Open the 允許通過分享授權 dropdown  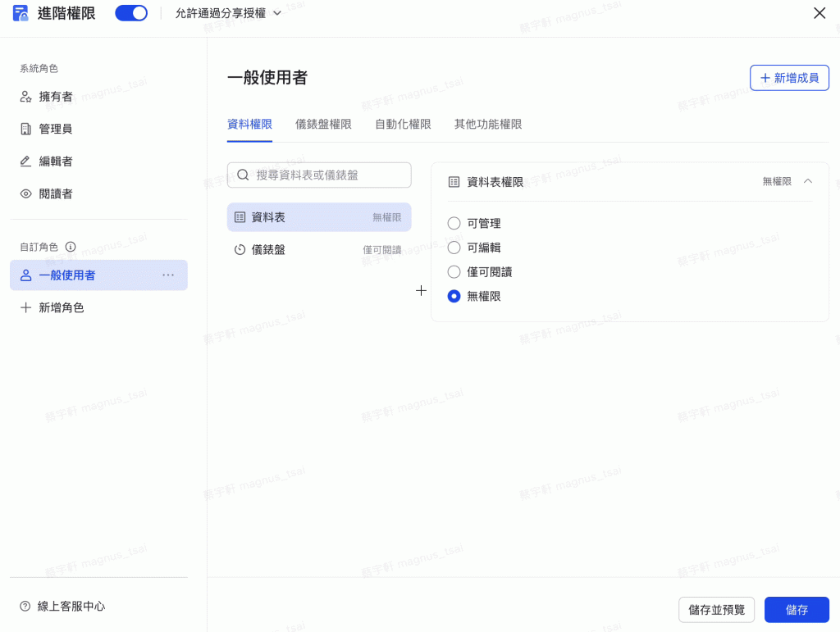(x=228, y=13)
